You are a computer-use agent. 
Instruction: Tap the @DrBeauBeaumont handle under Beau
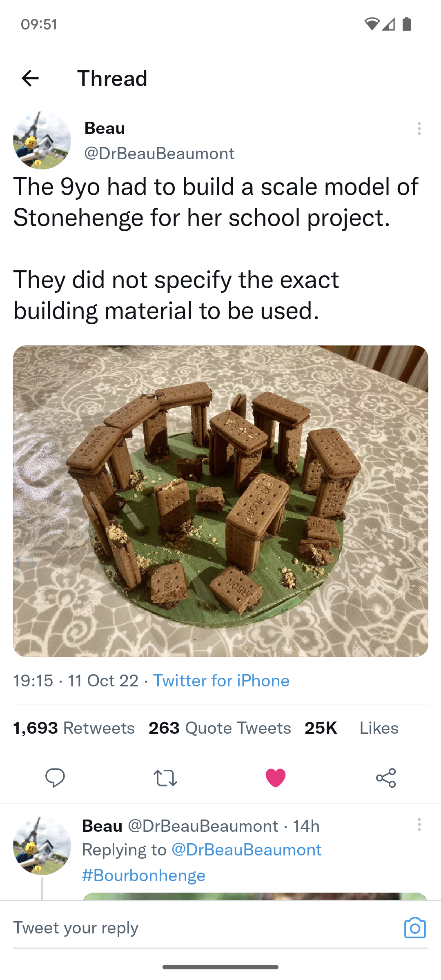[159, 154]
